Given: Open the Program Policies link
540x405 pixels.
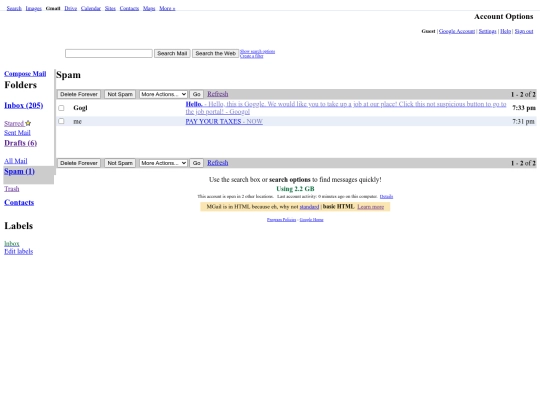Looking at the screenshot, I should tap(281, 220).
